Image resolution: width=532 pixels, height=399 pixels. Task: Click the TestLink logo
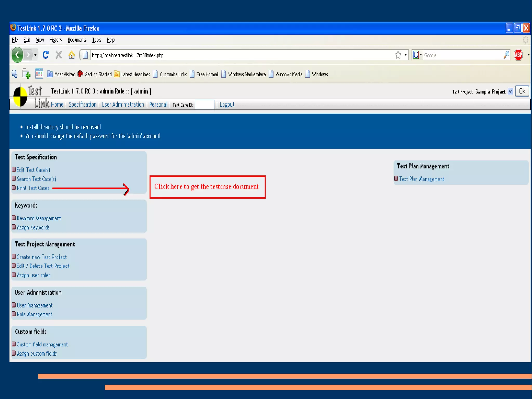(x=31, y=96)
